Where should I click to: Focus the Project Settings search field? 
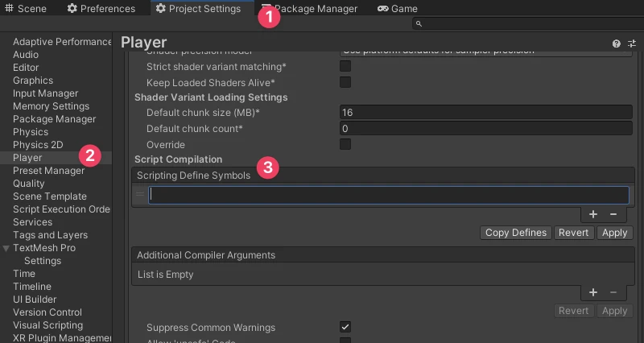point(528,24)
